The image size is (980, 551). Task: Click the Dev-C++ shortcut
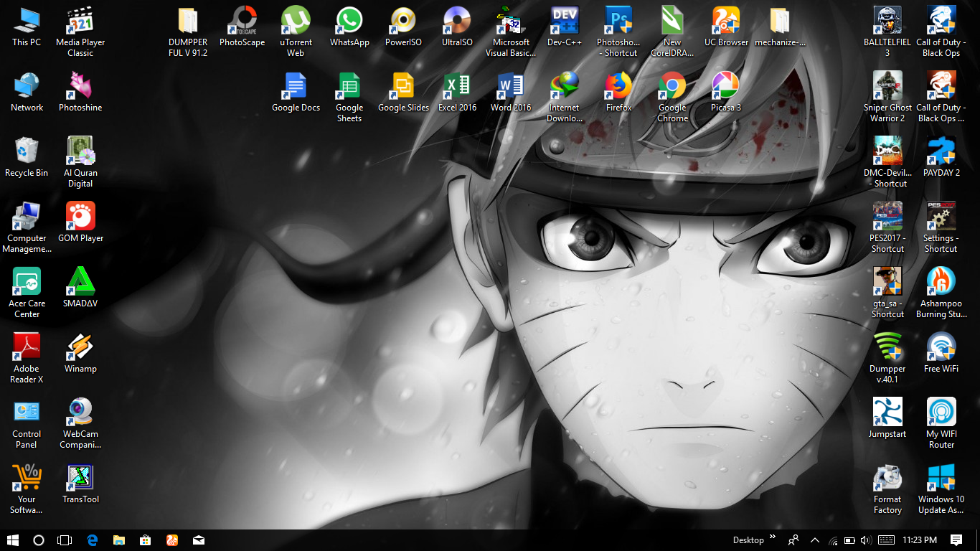[565, 21]
